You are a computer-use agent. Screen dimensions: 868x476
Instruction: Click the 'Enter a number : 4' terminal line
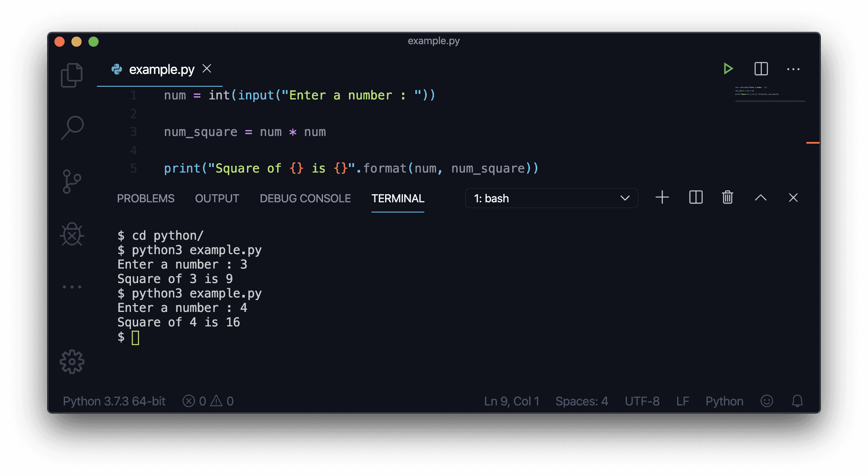click(x=182, y=308)
